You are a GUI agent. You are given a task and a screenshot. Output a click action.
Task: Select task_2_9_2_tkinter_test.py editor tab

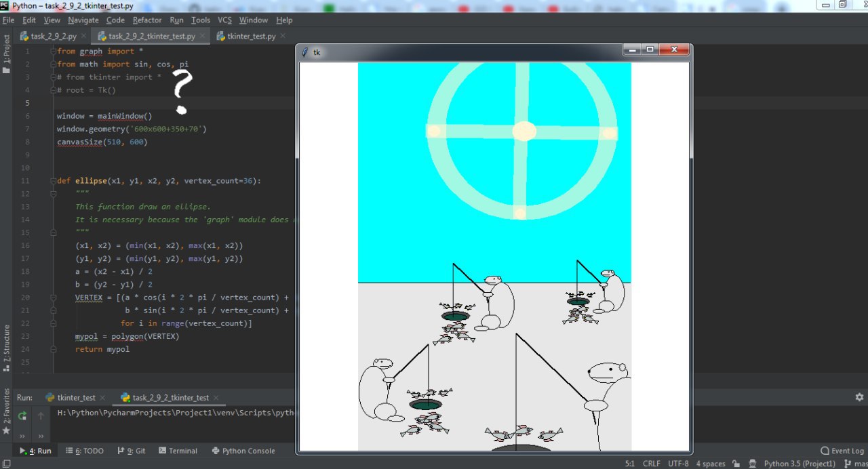151,37
